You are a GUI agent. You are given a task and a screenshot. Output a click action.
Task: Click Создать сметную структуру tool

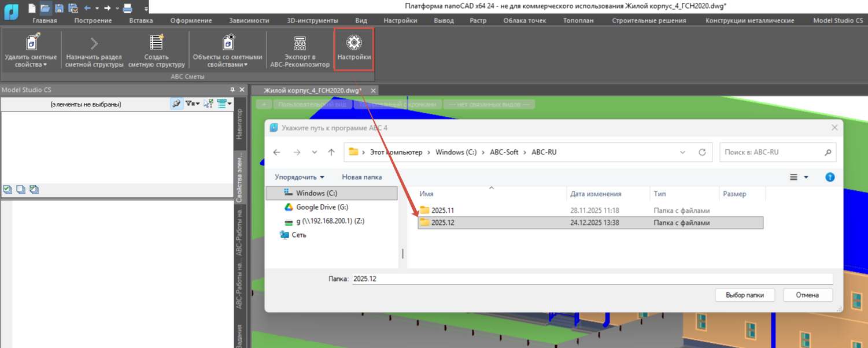click(x=156, y=50)
